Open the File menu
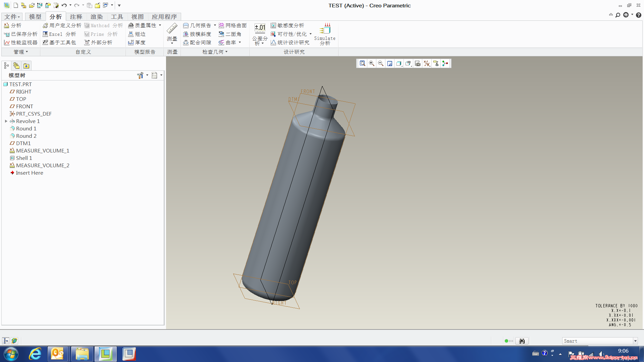Viewport: 644px width, 362px height. pos(12,17)
